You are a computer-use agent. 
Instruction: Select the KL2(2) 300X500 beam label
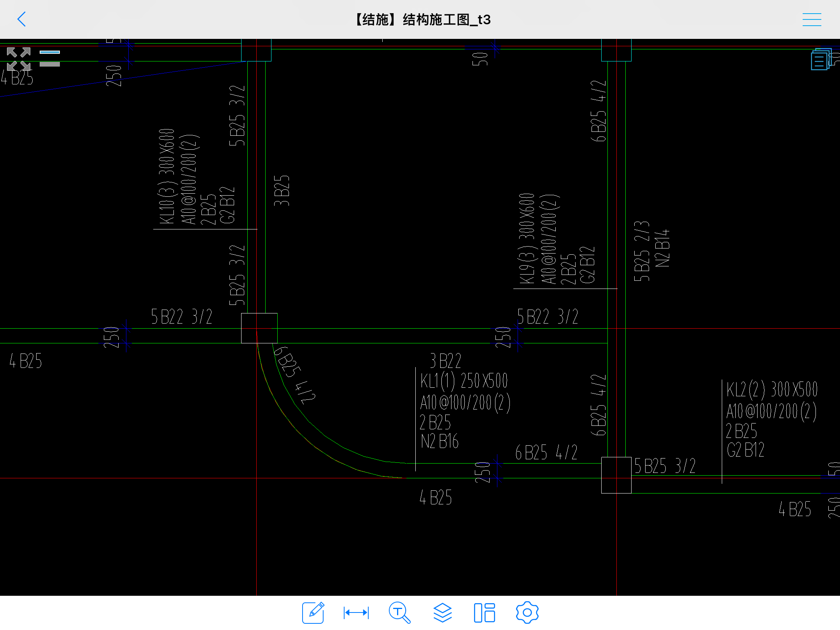click(x=772, y=389)
